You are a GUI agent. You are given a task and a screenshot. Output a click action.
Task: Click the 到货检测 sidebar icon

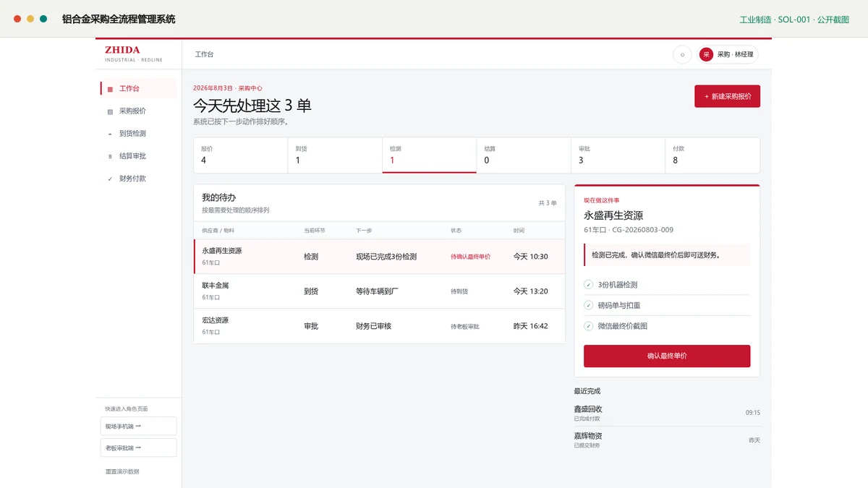click(x=110, y=134)
